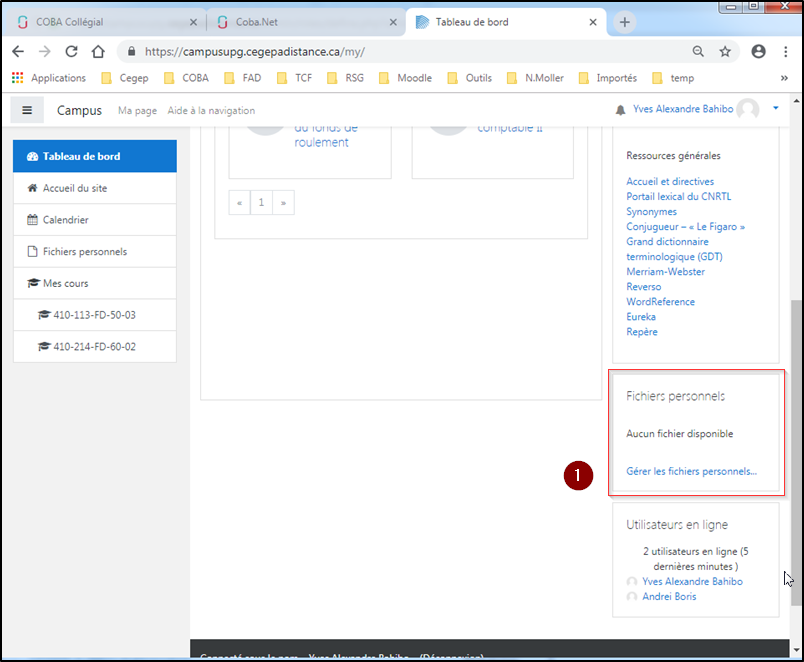The height and width of the screenshot is (662, 804).
Task: Click the hamburger menu toggle button
Action: [27, 111]
